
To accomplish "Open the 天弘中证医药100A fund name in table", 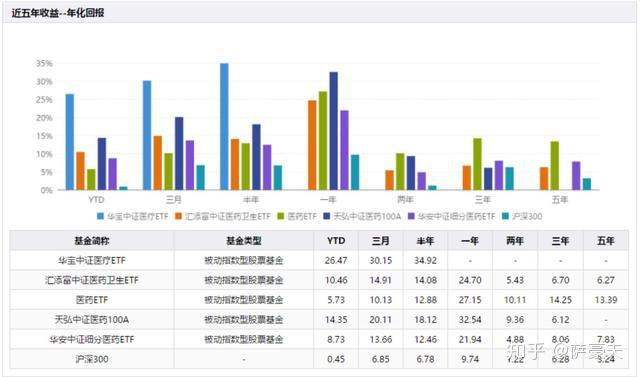I will (x=92, y=319).
